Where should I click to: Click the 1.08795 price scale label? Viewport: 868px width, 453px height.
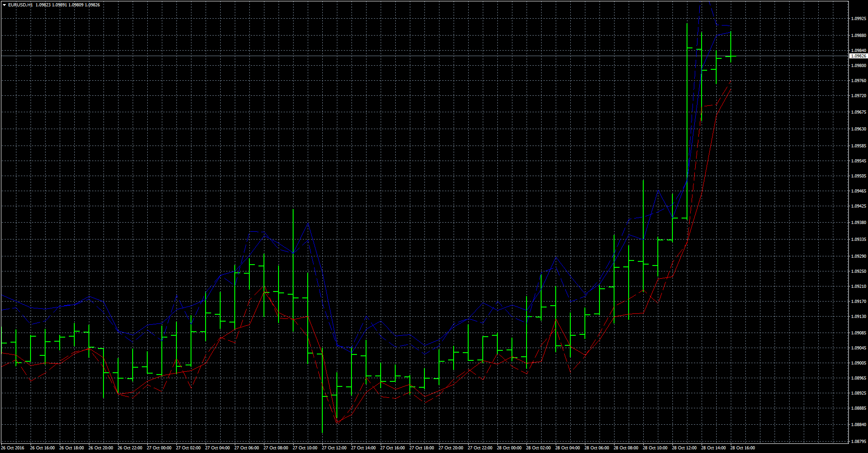[858, 442]
